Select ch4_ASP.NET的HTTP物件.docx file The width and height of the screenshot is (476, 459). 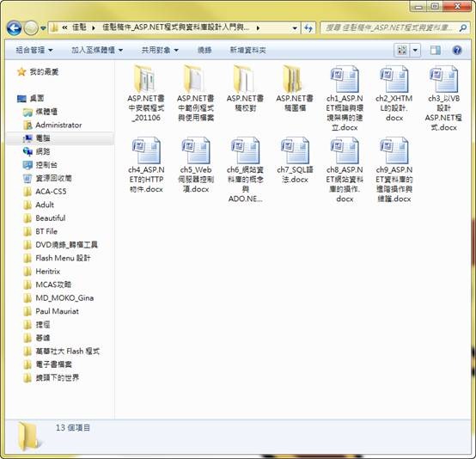(x=146, y=165)
